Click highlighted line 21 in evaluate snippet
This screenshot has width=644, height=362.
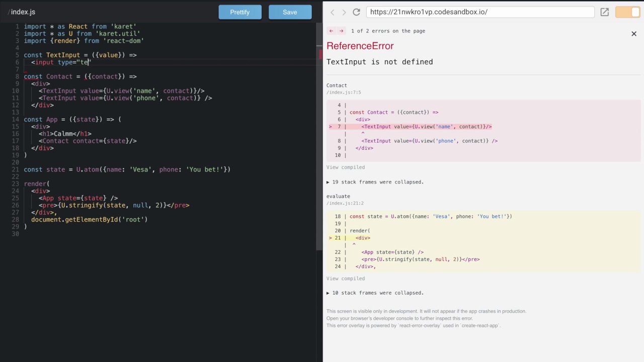point(350,238)
